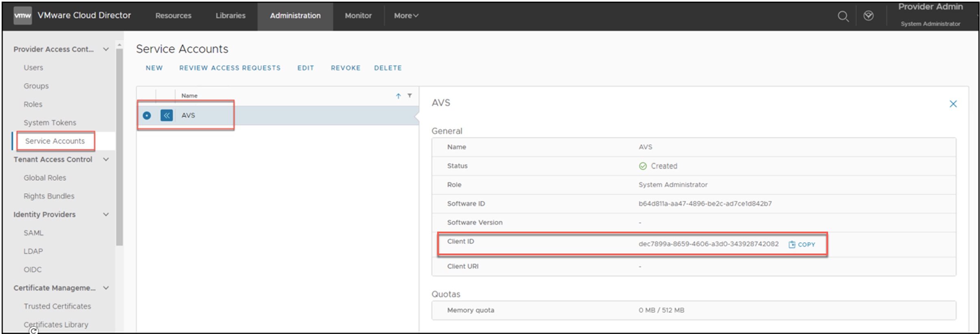The width and height of the screenshot is (980, 334).
Task: Revoke the selected service account
Action: (x=345, y=68)
